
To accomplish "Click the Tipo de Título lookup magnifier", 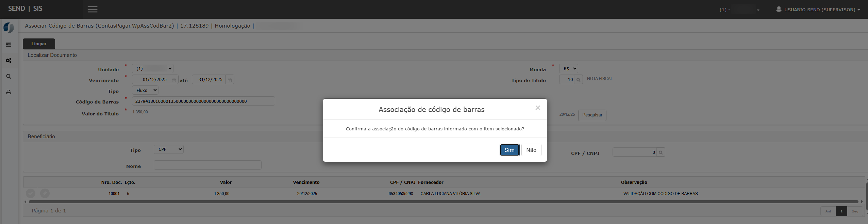I will (x=578, y=80).
